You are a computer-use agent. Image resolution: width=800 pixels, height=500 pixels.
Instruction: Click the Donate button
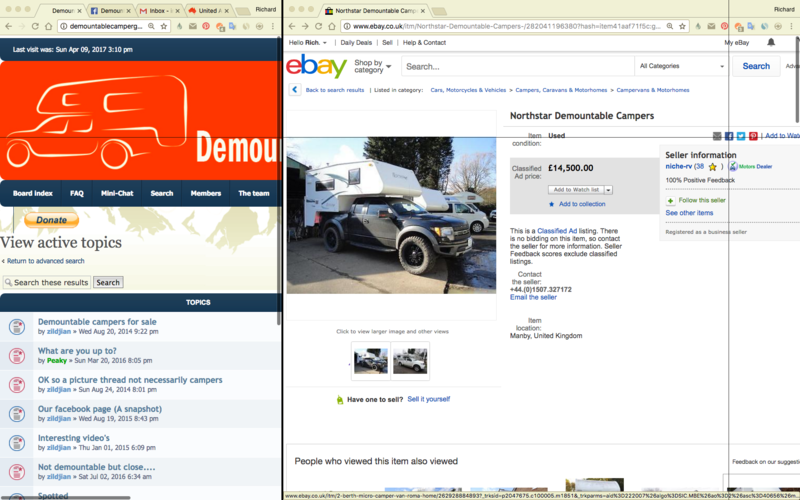pyautogui.click(x=52, y=220)
